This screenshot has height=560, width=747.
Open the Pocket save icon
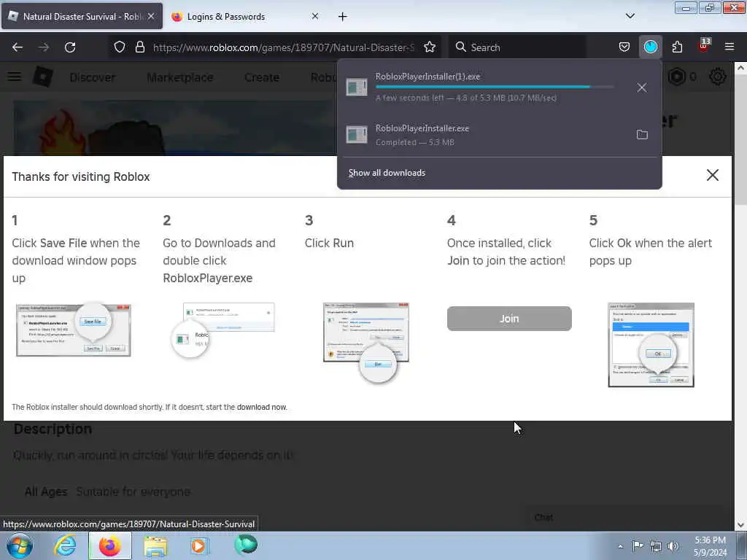tap(624, 47)
